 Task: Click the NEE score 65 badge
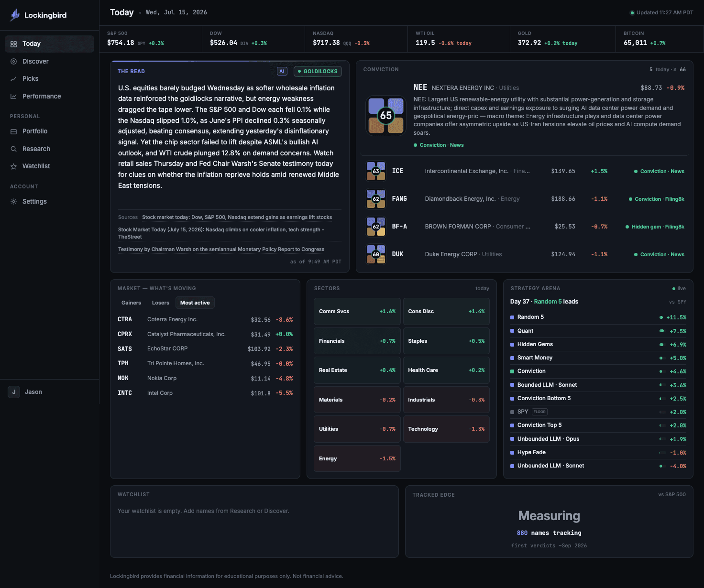click(x=385, y=115)
